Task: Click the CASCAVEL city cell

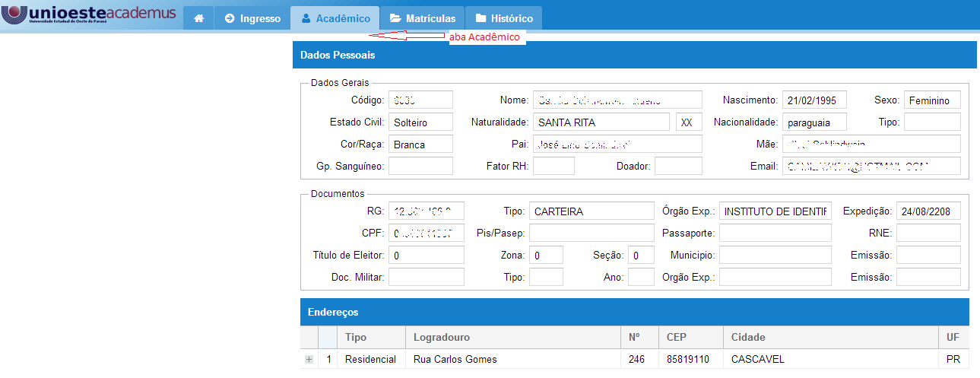Action: pyautogui.click(x=832, y=360)
